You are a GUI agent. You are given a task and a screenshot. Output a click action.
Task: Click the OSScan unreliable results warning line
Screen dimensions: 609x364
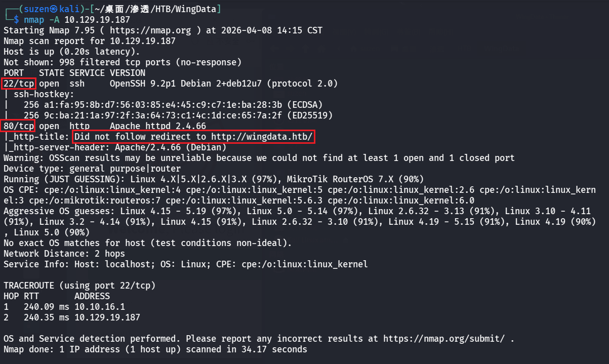(259, 158)
